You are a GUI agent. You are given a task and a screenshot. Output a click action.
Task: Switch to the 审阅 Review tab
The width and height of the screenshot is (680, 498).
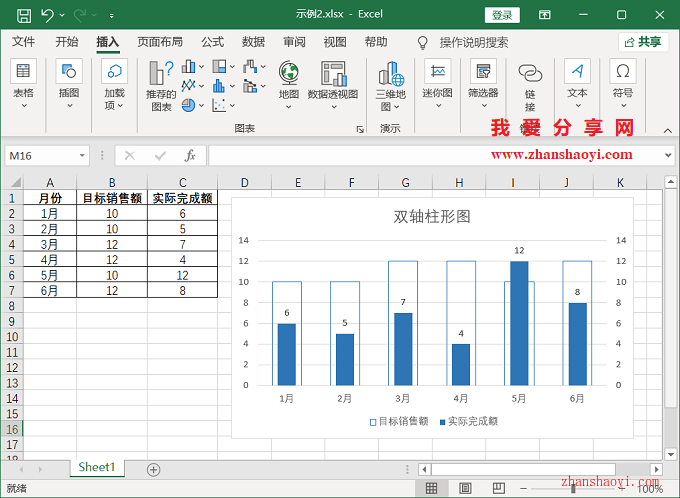tap(294, 42)
